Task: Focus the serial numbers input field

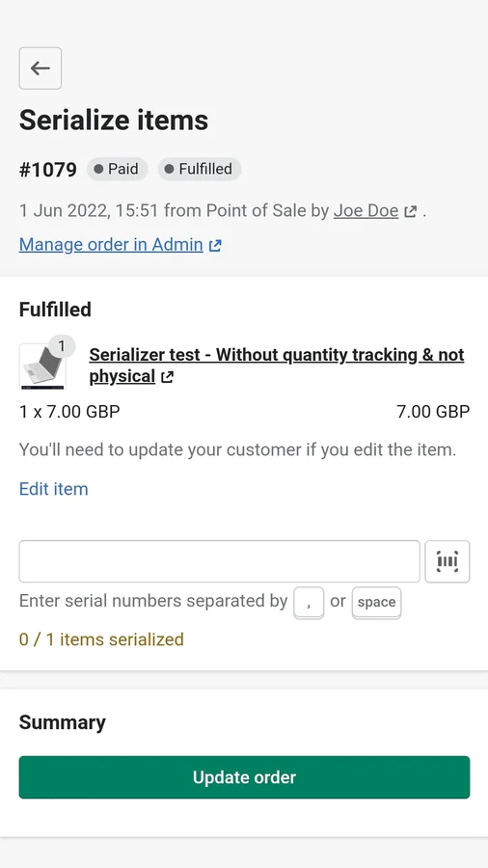Action: [220, 561]
